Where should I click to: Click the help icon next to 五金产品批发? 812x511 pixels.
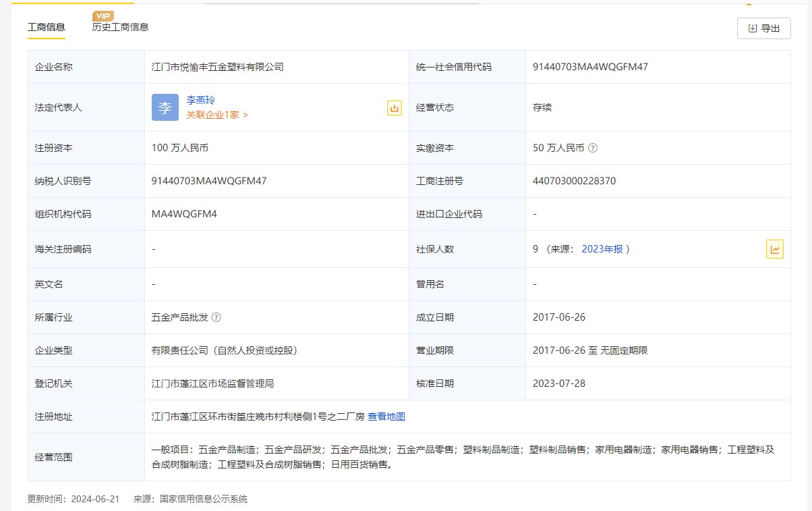pos(216,317)
